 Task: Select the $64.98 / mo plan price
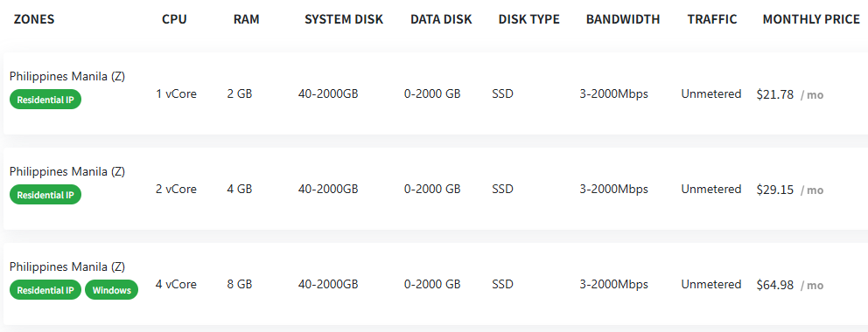coord(790,285)
